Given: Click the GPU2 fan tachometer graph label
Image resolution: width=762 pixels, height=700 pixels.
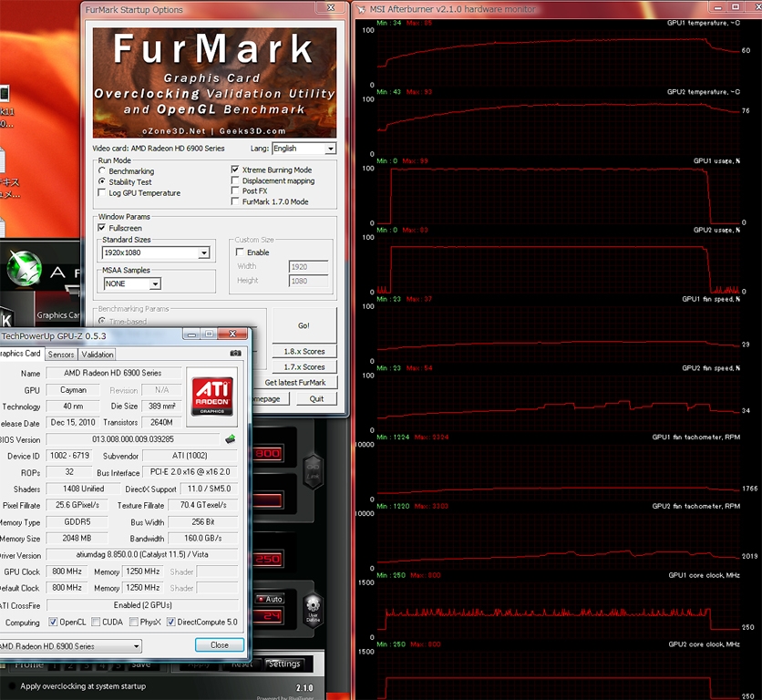Looking at the screenshot, I should click(x=695, y=506).
